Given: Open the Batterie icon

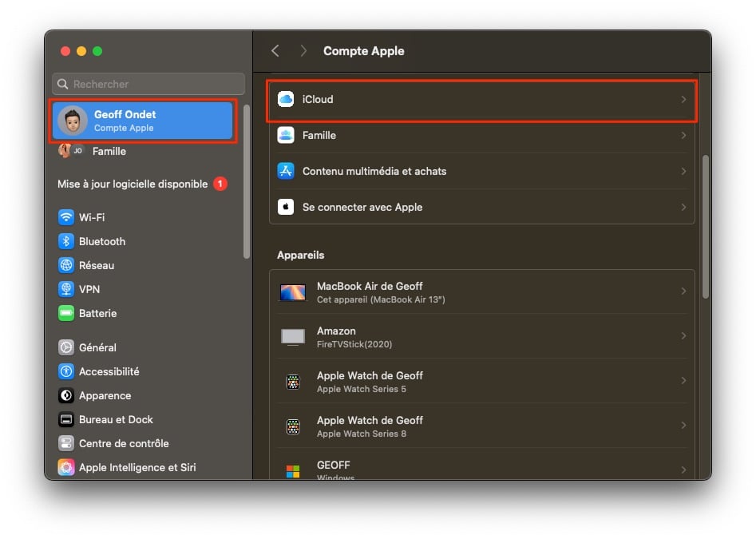Looking at the screenshot, I should pos(66,313).
